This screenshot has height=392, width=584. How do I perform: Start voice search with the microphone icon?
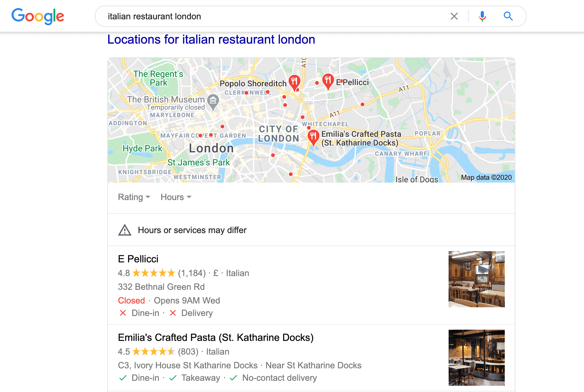[x=482, y=16]
